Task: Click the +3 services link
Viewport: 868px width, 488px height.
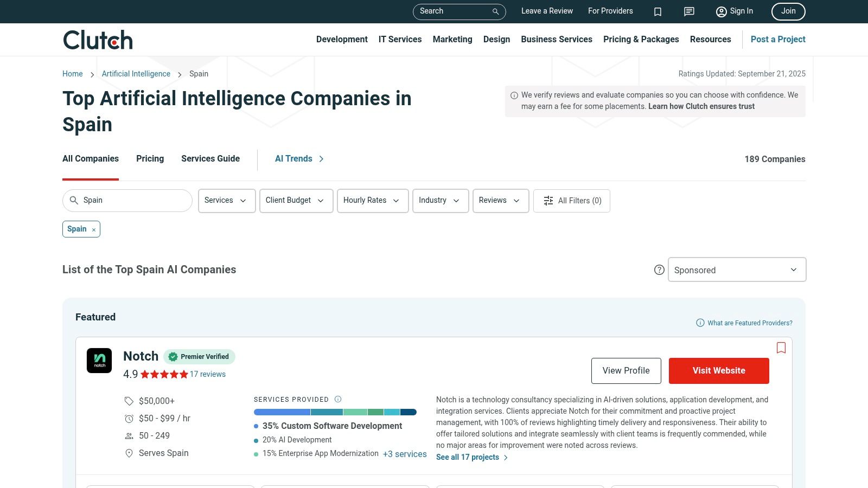Action: tap(405, 454)
